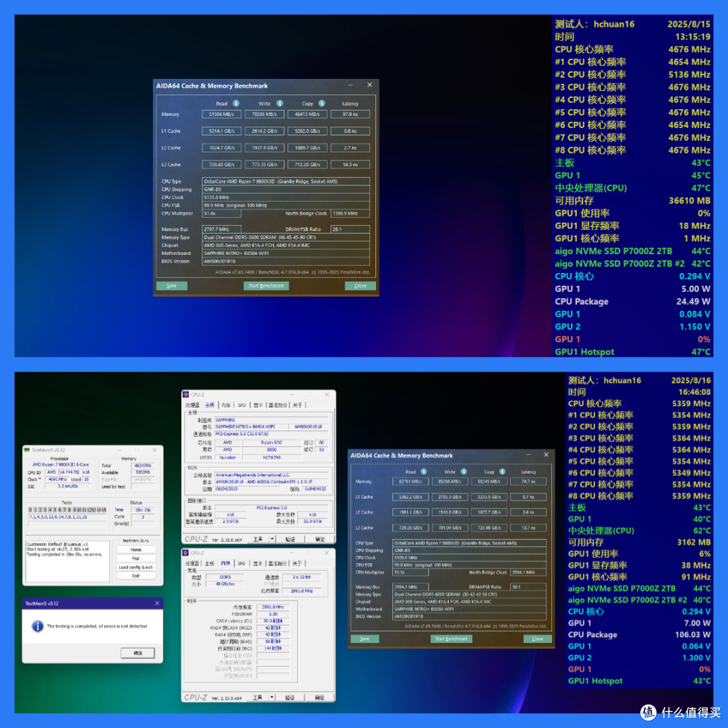Click Start Benchmark in DDR5-5600 AIDA64 window
The image size is (728, 728).
click(x=266, y=286)
